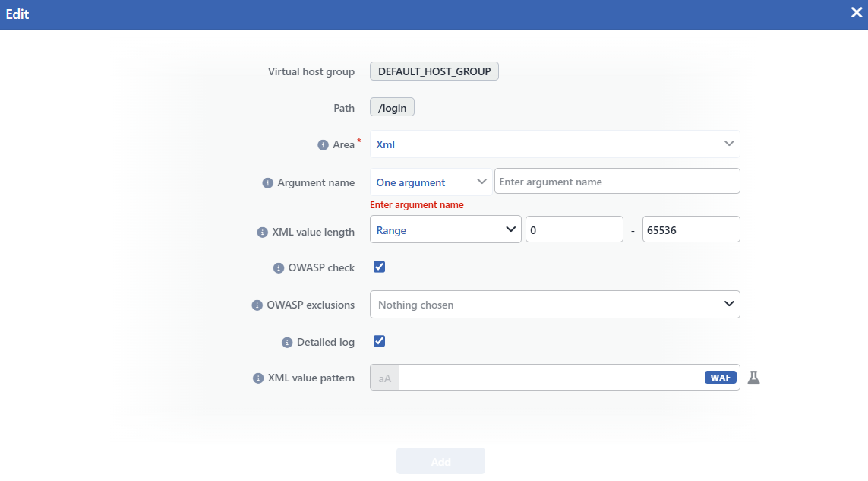Click the info icon next to Detailed log
Viewport: 868px width, 481px height.
click(x=287, y=343)
